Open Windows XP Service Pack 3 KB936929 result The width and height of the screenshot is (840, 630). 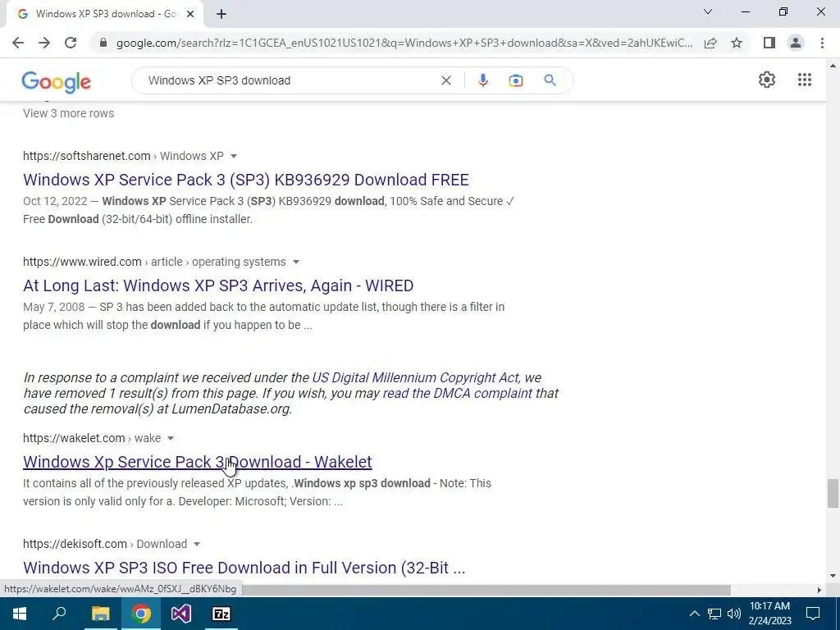[x=246, y=180]
